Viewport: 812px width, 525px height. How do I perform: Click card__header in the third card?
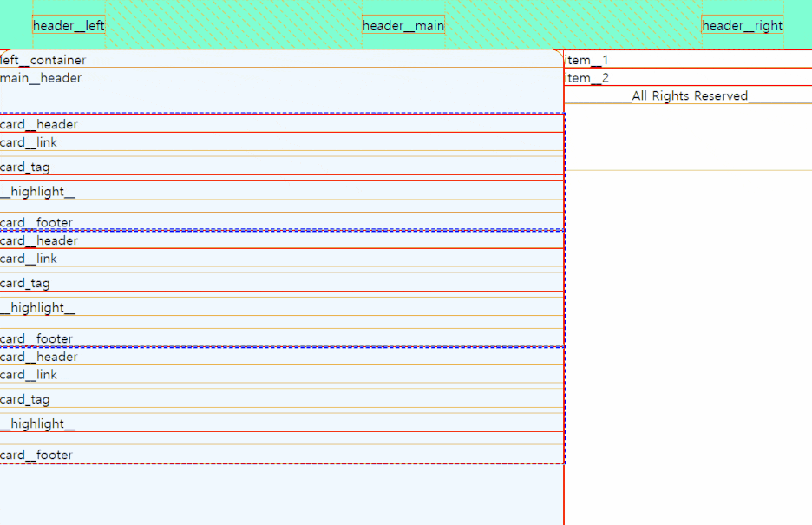click(282, 356)
